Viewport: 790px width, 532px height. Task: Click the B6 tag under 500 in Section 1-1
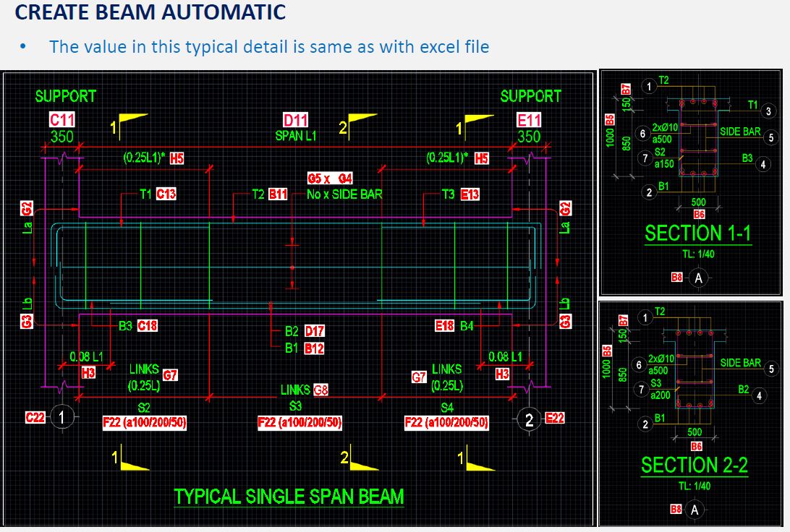click(699, 215)
